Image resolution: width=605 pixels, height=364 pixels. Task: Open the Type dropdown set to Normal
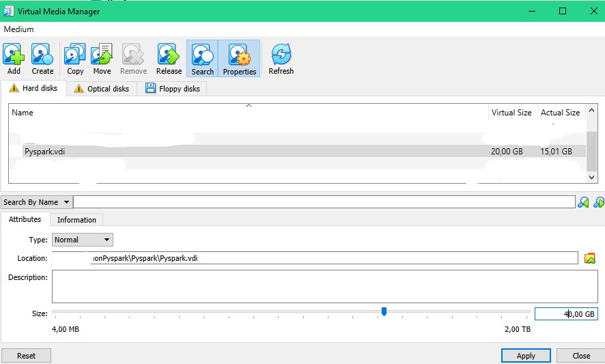point(83,240)
